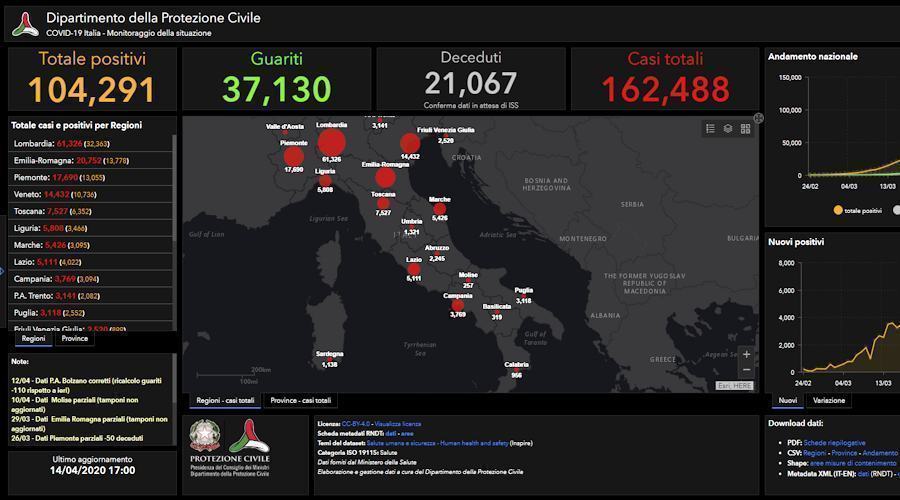The image size is (900, 500).
Task: Click the Lombardia red circle on map
Action: coord(331,142)
